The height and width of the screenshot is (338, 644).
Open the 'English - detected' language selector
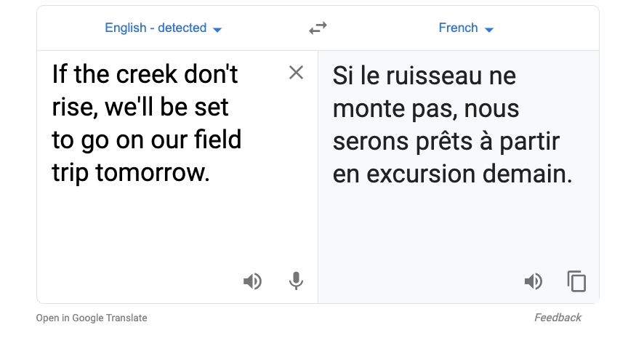156,28
